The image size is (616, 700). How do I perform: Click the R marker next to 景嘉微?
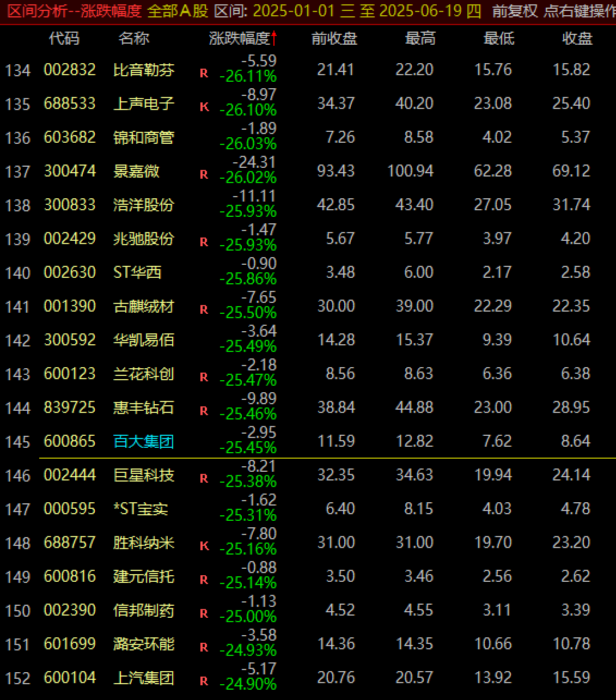[x=204, y=174]
